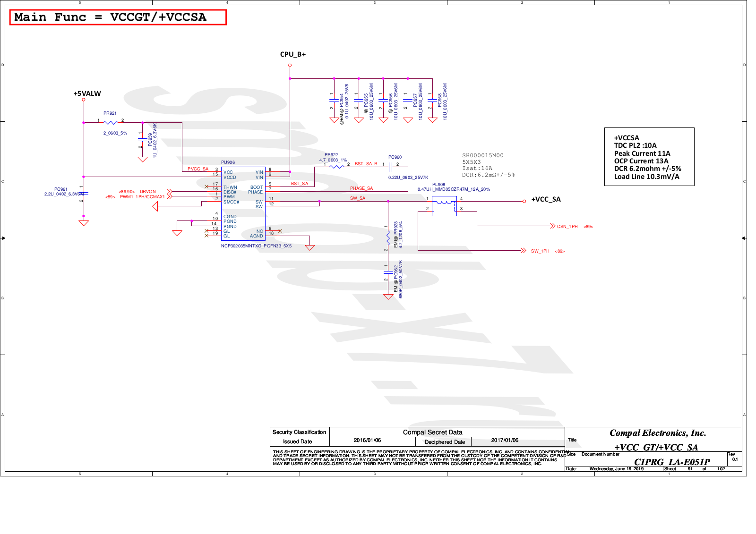Select the PHASE_SA net label
The height and width of the screenshot is (534, 756).
click(361, 188)
